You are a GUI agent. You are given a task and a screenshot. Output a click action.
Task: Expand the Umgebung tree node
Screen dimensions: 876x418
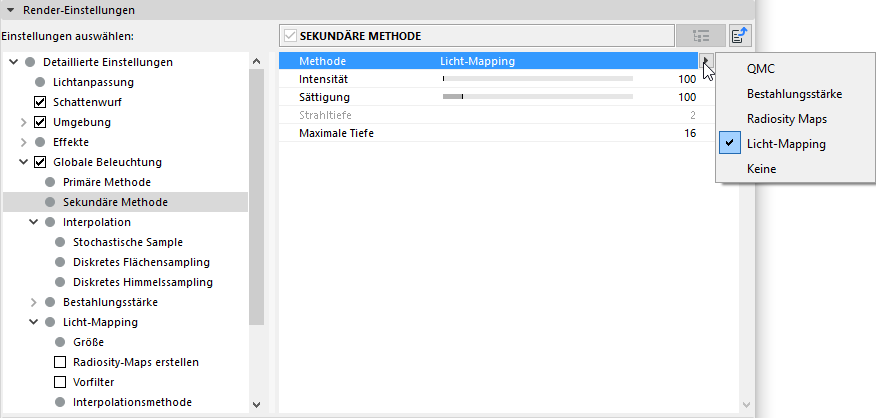pyautogui.click(x=23, y=122)
